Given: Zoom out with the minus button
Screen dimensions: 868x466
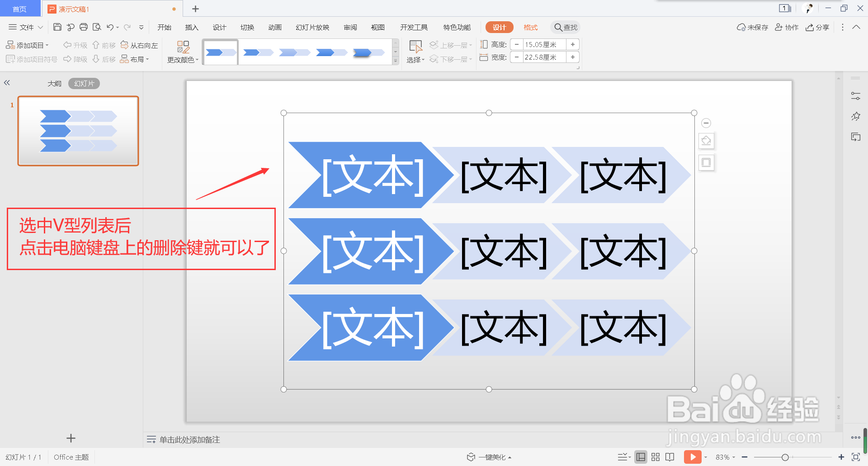Looking at the screenshot, I should pos(745,457).
